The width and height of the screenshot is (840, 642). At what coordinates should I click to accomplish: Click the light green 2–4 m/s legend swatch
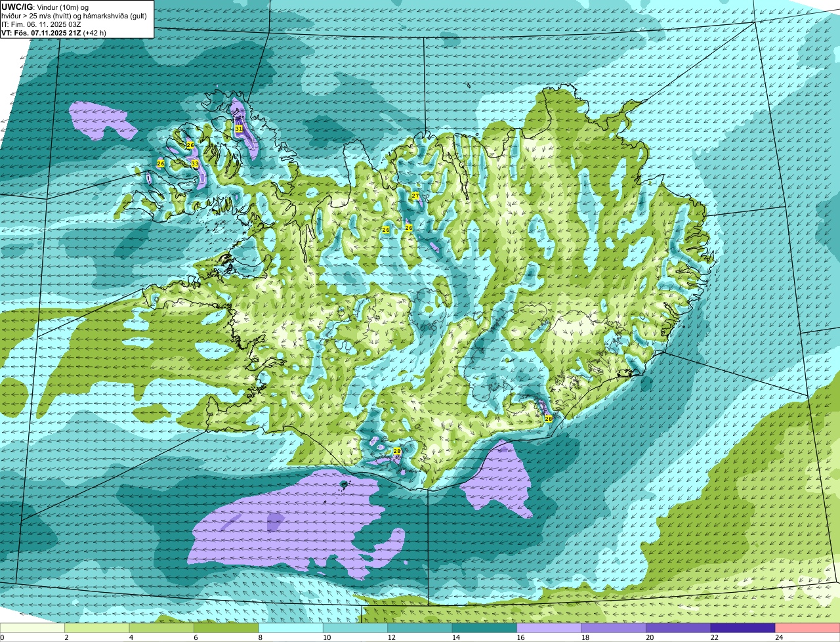(97, 628)
